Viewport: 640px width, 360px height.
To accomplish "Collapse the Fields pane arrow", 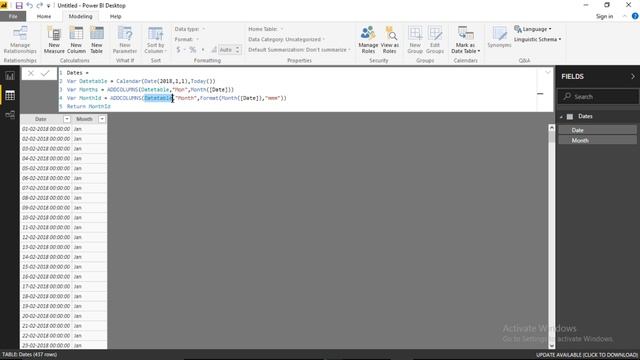I will tap(633, 76).
